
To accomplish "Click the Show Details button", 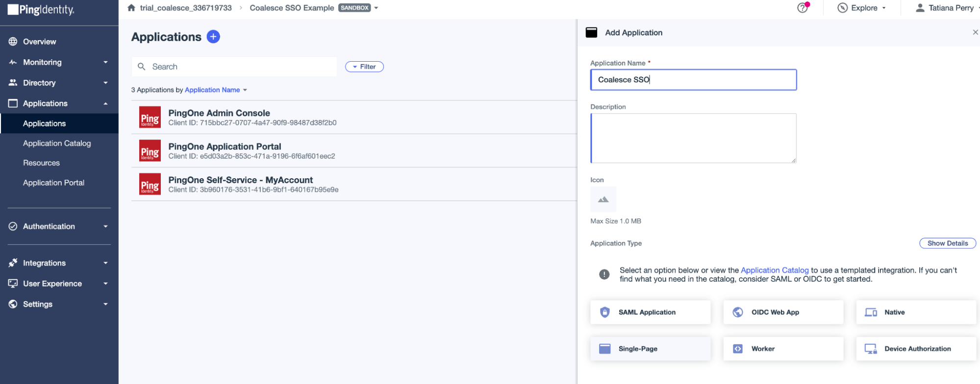I will 948,243.
